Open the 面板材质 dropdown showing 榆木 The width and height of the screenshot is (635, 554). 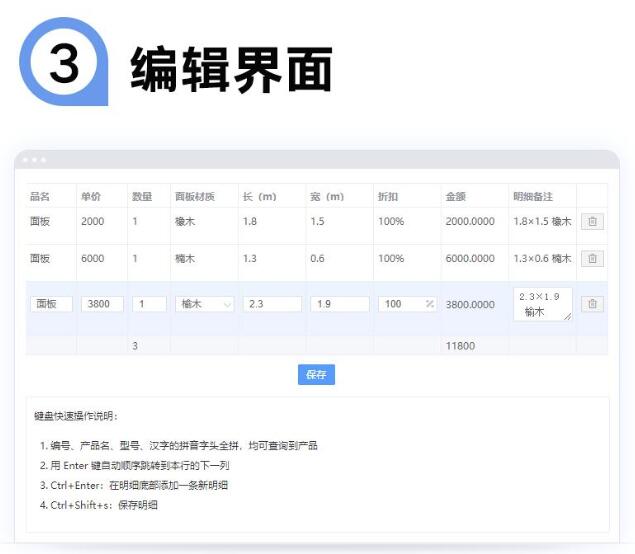pyautogui.click(x=204, y=304)
